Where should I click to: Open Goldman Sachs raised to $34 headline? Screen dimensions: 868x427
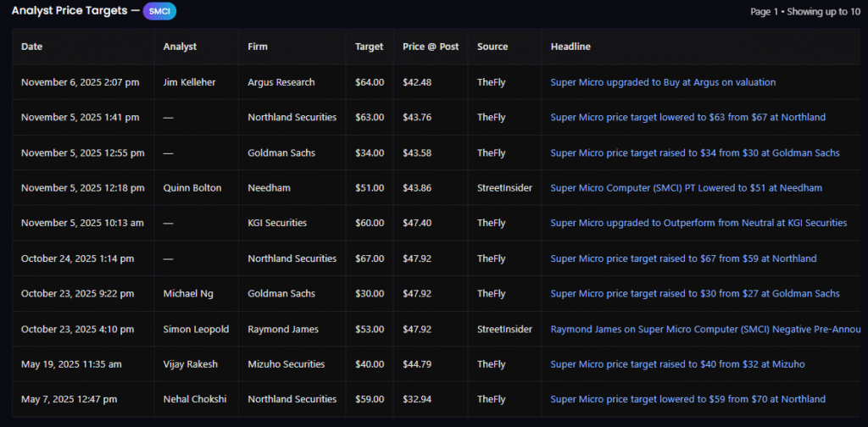(x=695, y=152)
